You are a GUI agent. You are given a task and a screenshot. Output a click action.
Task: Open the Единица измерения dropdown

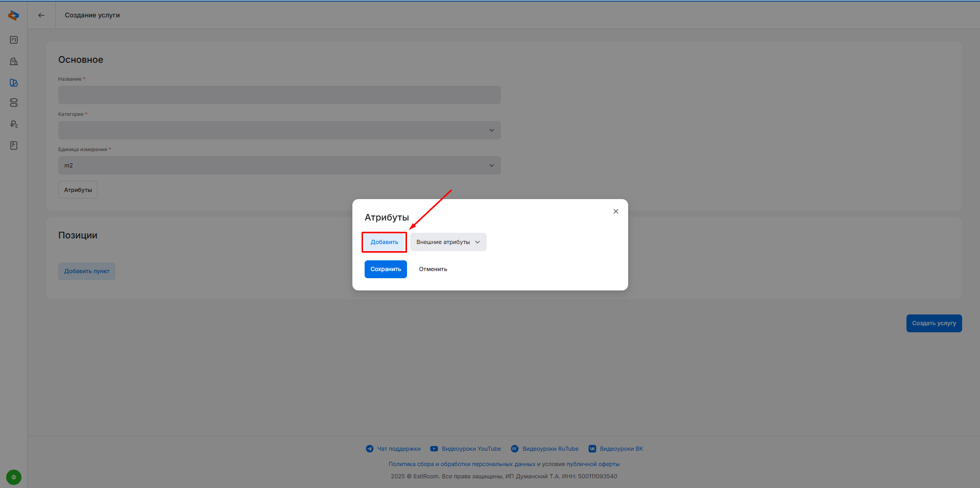pyautogui.click(x=279, y=165)
